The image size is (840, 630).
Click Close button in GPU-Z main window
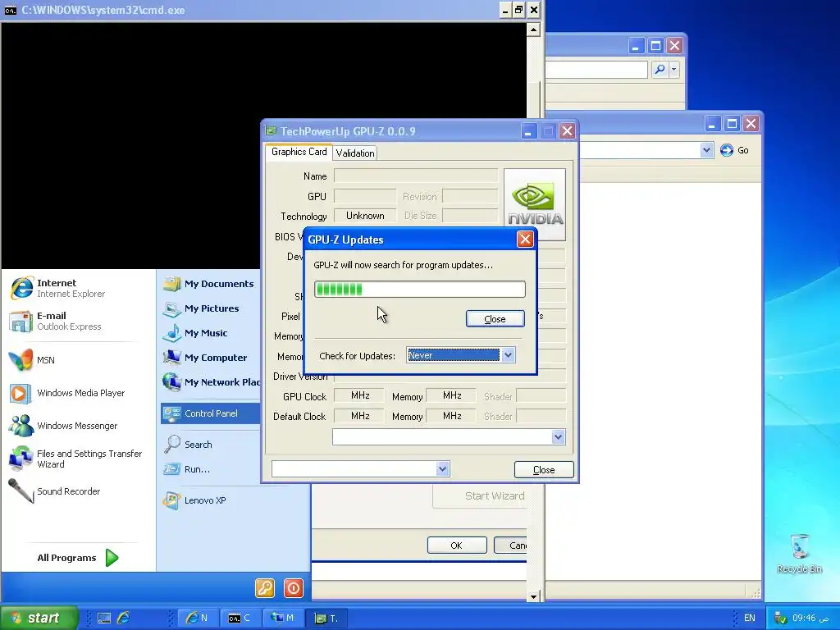[x=544, y=469]
